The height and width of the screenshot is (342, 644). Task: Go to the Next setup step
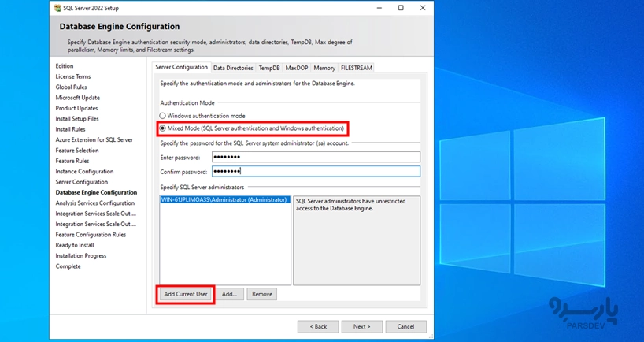[361, 326]
